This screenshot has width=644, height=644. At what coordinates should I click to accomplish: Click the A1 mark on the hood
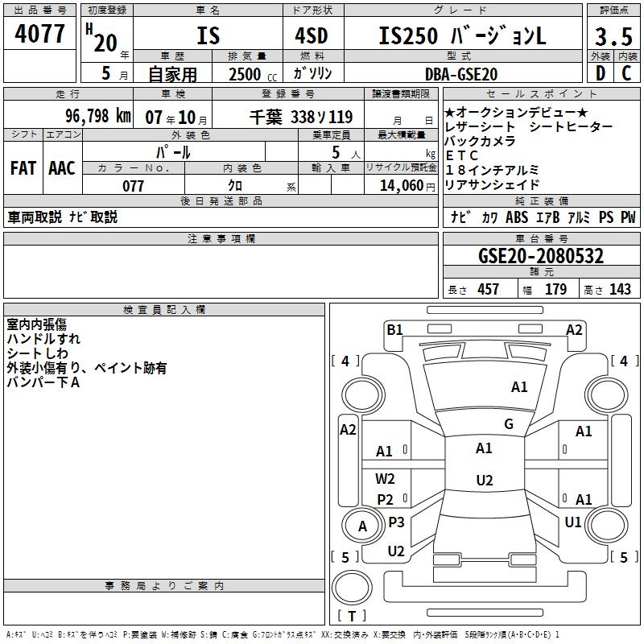point(519,387)
